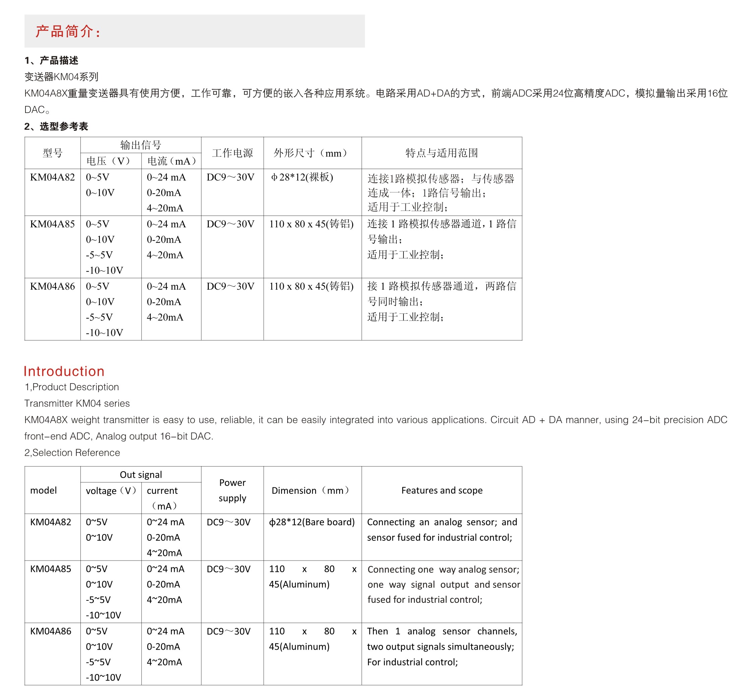Select KM04A85 in the Chinese table
The image size is (752, 700).
pos(52,224)
